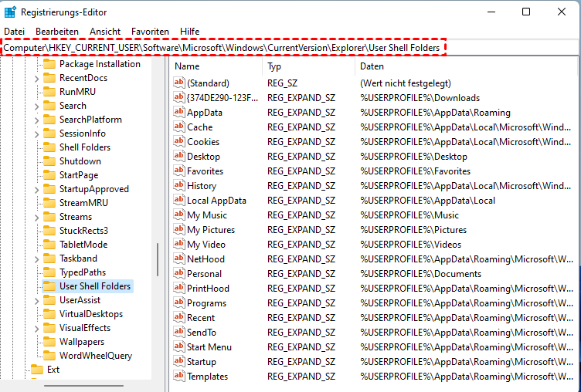Image resolution: width=581 pixels, height=392 pixels.
Task: Expand the Taskband key arrow
Action: click(36, 259)
